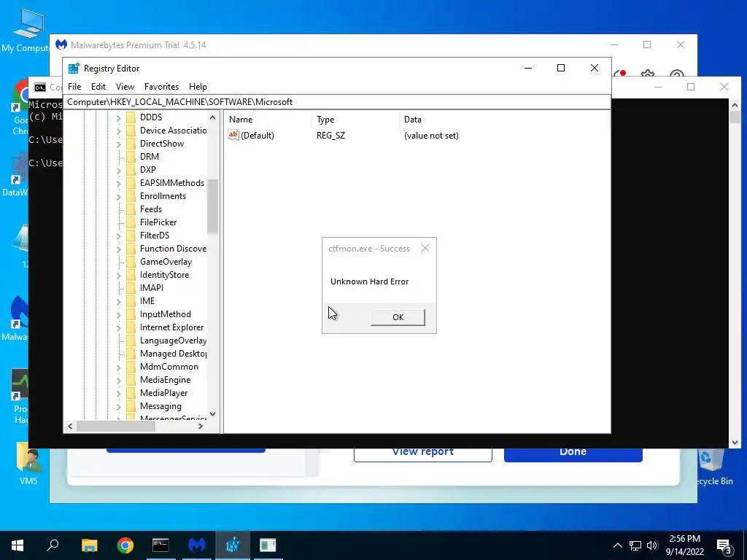Viewport: 747px width, 560px height.
Task: Click OK in the ctfmon.exe error dialog
Action: pos(398,317)
